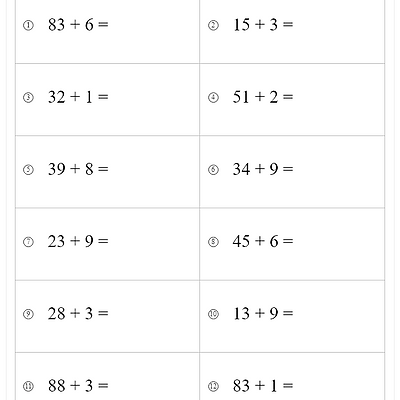This screenshot has height=400, width=400.
Task: Click the circled number 9 marker
Action: (x=28, y=314)
